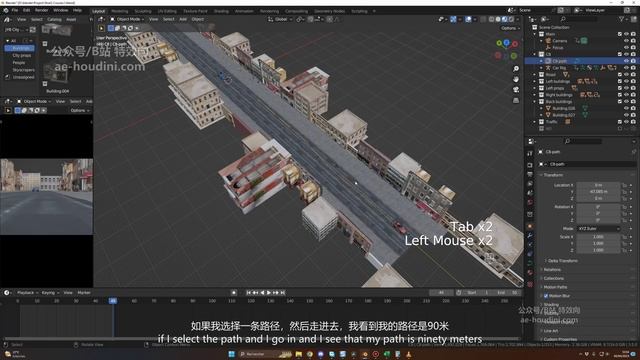Expand the Relations panel
This screenshot has width=640, height=360.
tap(551, 270)
